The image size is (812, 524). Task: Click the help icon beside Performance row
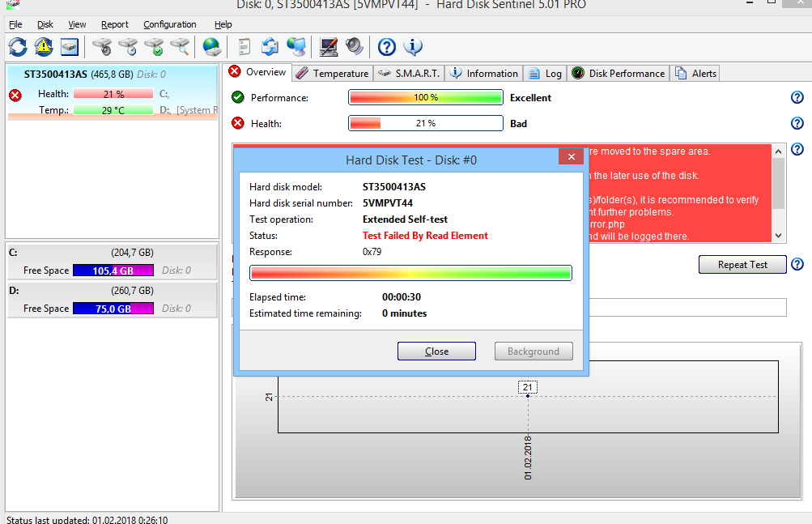[x=797, y=97]
